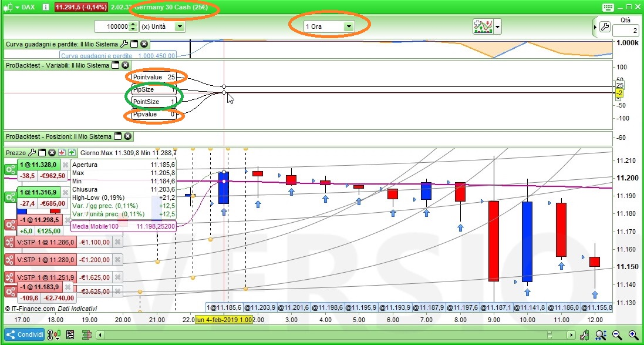Viewport: 644px width, 345px height.
Task: Close the ProBacktest Variabili panel
Action: pyautogui.click(x=125, y=65)
